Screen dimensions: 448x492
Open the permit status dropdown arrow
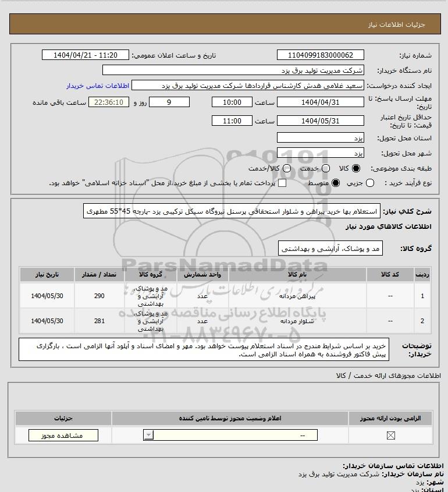[148, 435]
